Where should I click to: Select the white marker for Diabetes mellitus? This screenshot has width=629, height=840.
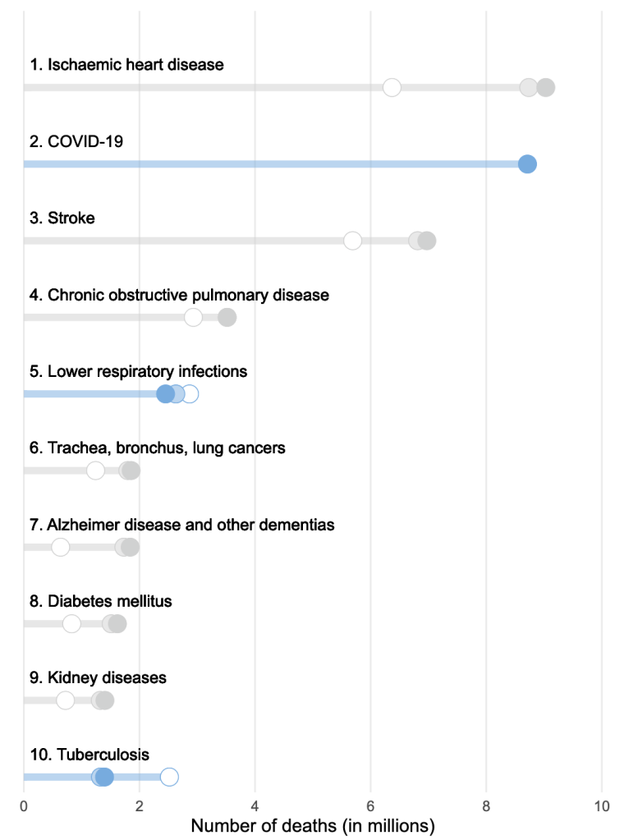click(x=71, y=624)
